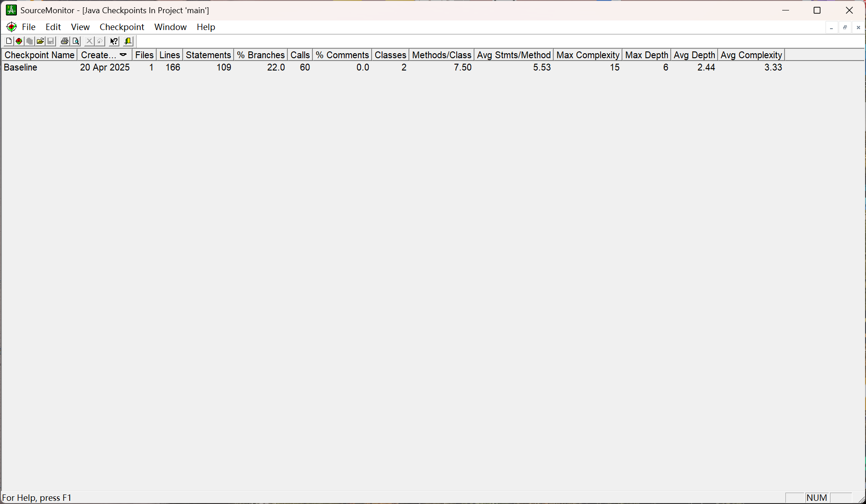This screenshot has width=866, height=504.
Task: Click the context Help arrow-question icon
Action: (x=114, y=41)
